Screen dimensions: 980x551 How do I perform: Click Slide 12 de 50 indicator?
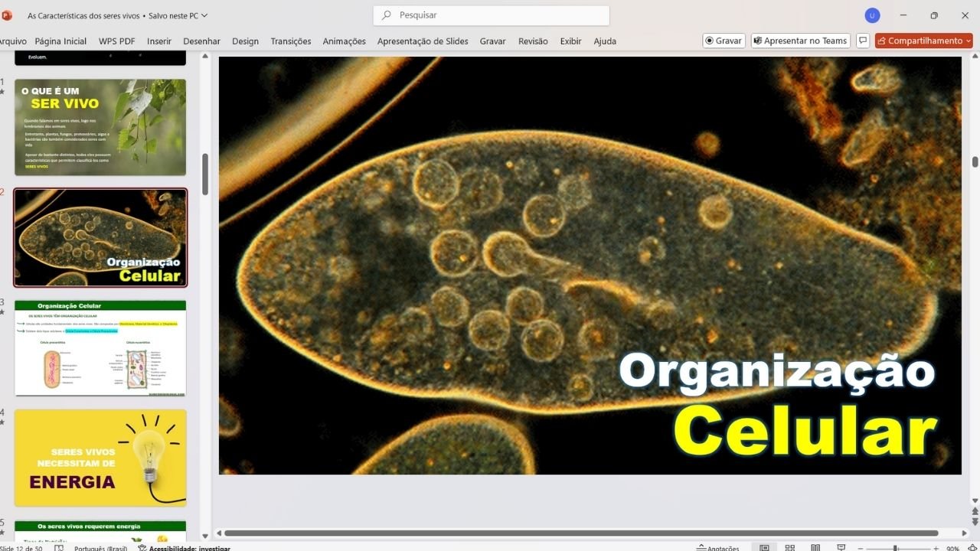point(21,548)
